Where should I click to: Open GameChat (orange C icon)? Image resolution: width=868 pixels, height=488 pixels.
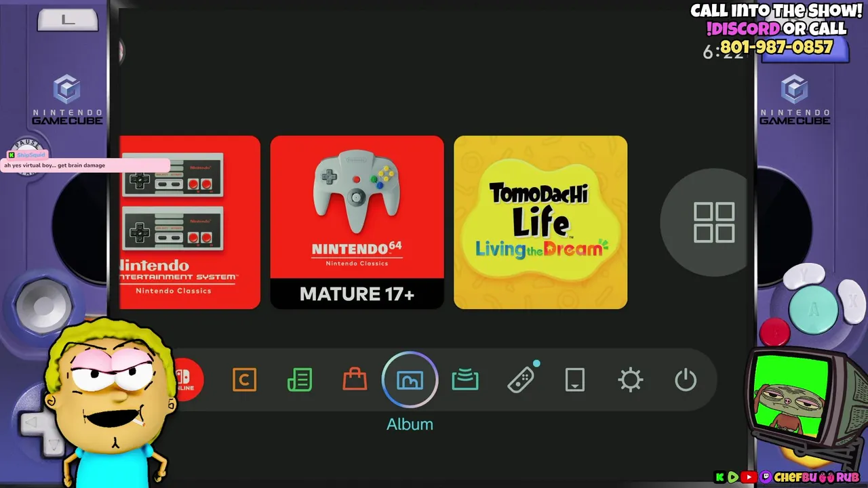[244, 380]
